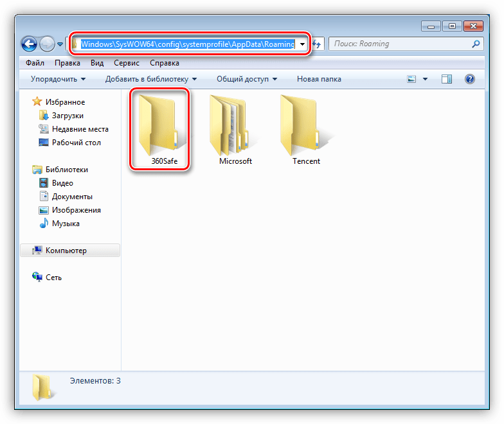Click the Изображения picture icon
The height and width of the screenshot is (424, 504).
point(44,210)
